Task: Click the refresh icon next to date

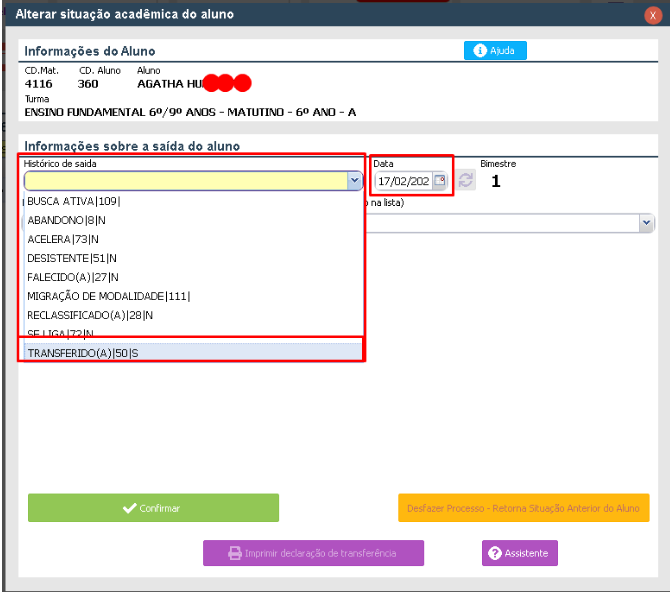Action: click(x=466, y=181)
